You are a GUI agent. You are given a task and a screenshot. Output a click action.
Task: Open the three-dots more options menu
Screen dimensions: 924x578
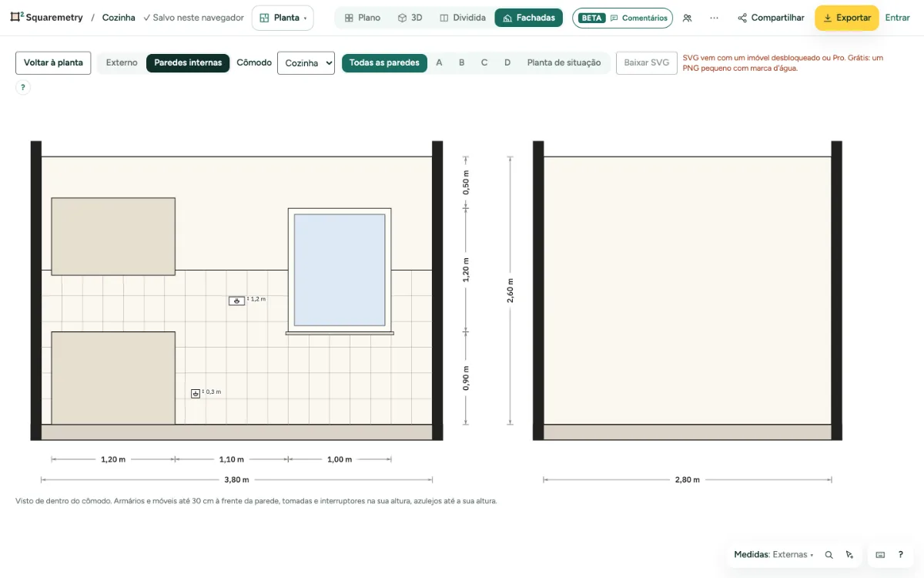click(714, 18)
